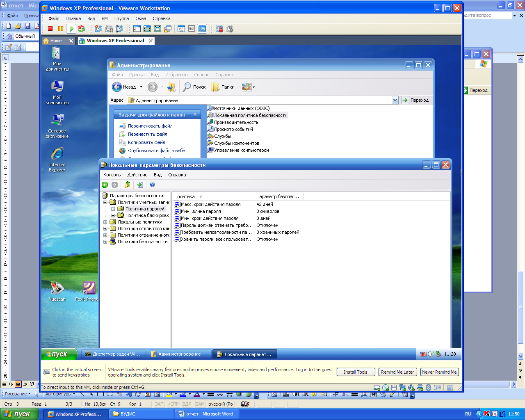Click the Службы item in Administration window
Image resolution: width=525 pixels, height=420 pixels.
223,136
